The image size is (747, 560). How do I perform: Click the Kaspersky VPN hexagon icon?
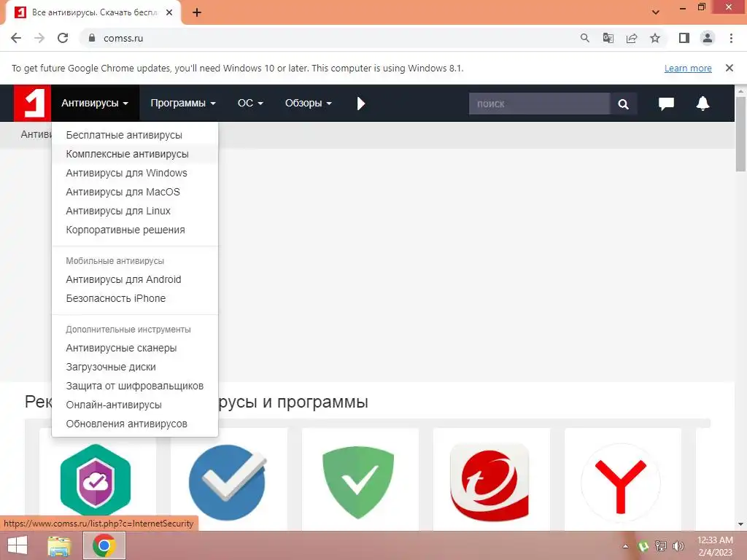(96, 480)
